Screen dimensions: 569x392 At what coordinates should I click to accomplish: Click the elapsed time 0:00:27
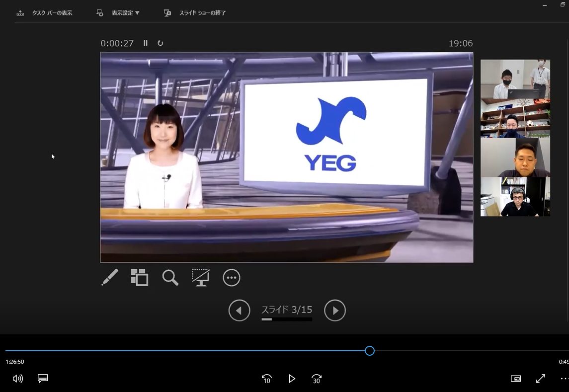coord(117,43)
